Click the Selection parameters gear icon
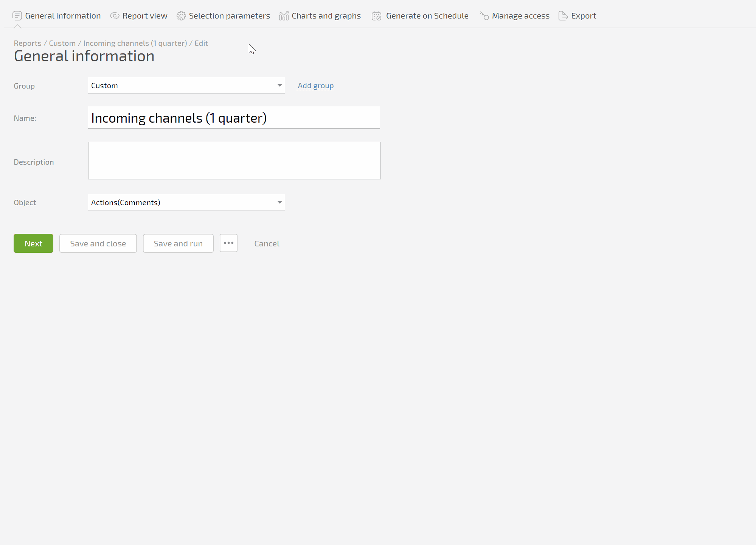This screenshot has height=545, width=756. pos(181,16)
